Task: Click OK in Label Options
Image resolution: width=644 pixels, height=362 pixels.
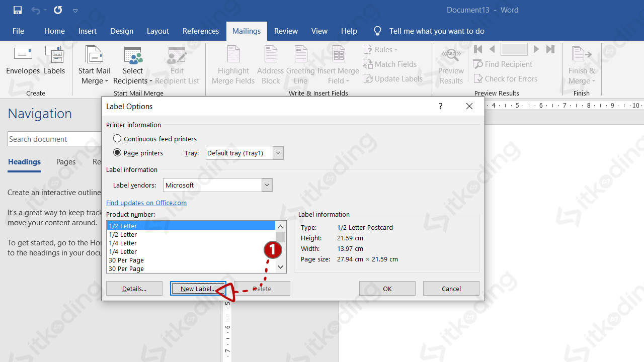Action: 387,289
